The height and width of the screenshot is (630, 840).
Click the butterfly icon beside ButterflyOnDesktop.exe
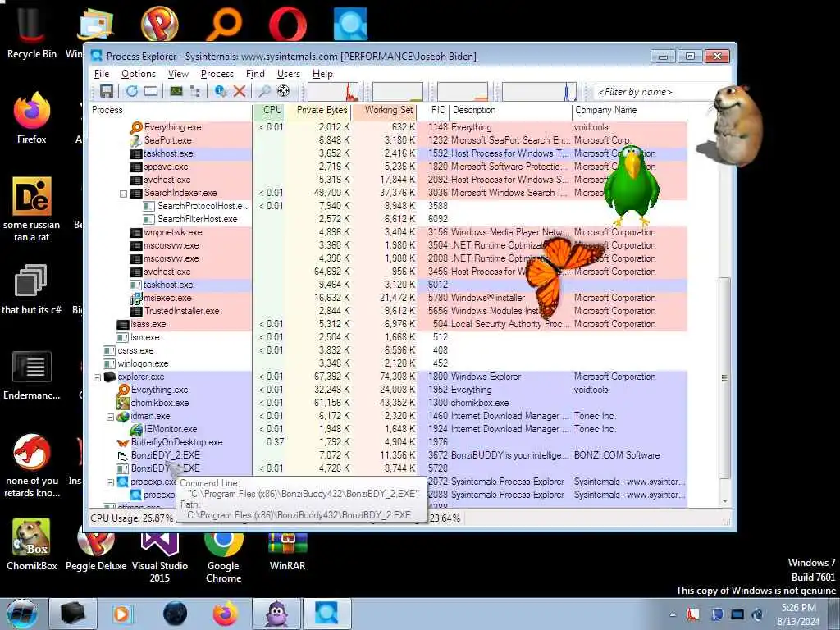click(123, 442)
